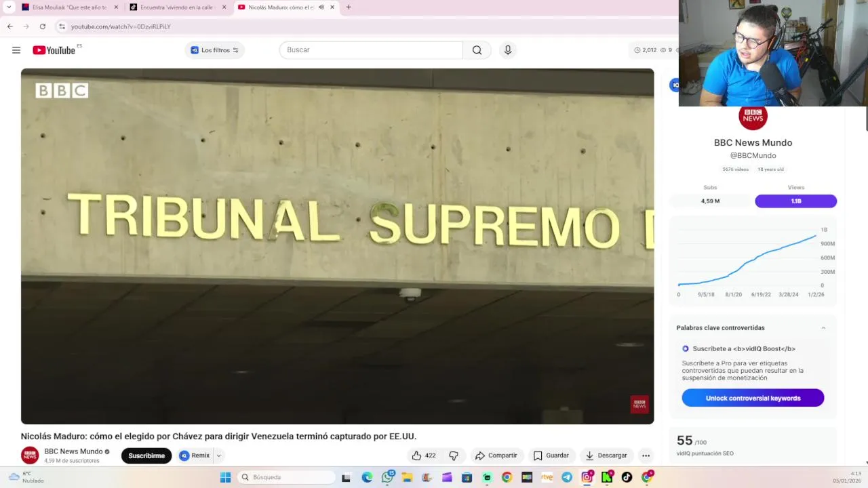Open File Explorer from the taskbar
Image resolution: width=868 pixels, height=488 pixels.
tap(407, 477)
